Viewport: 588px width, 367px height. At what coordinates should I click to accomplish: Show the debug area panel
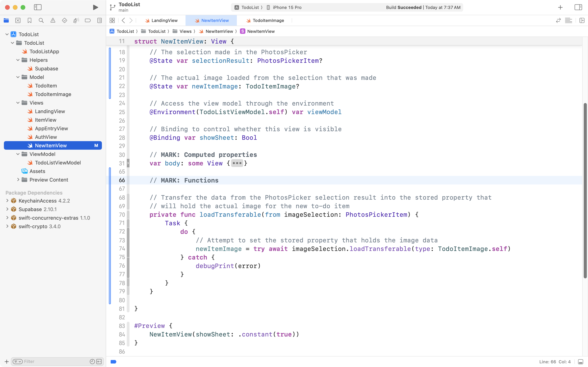[581, 361]
